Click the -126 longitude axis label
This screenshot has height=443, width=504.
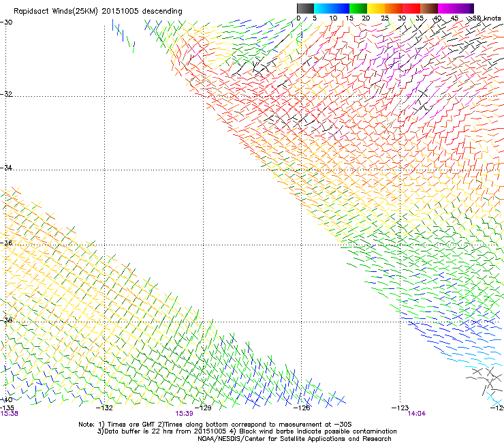(x=302, y=408)
